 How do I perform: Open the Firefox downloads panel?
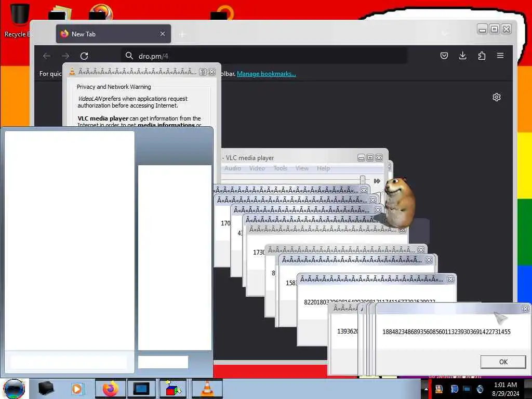(462, 56)
